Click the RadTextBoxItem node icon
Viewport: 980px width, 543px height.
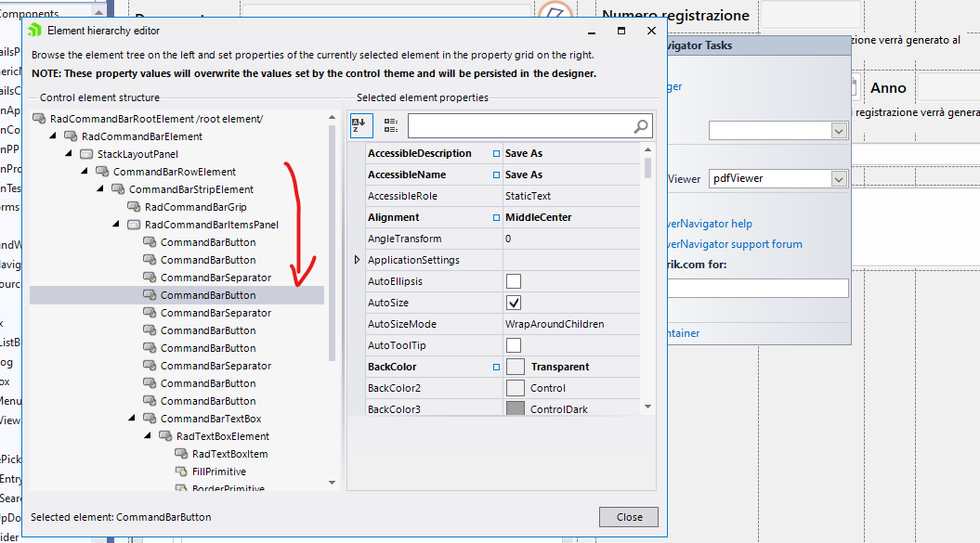181,454
